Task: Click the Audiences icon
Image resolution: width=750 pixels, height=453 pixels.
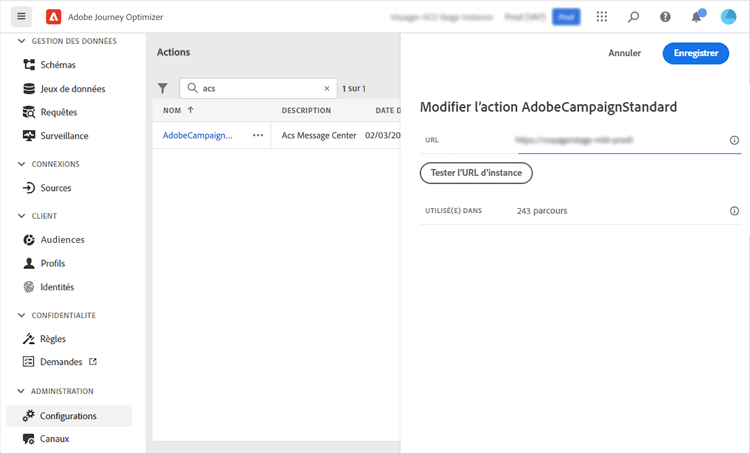Action: (x=29, y=240)
